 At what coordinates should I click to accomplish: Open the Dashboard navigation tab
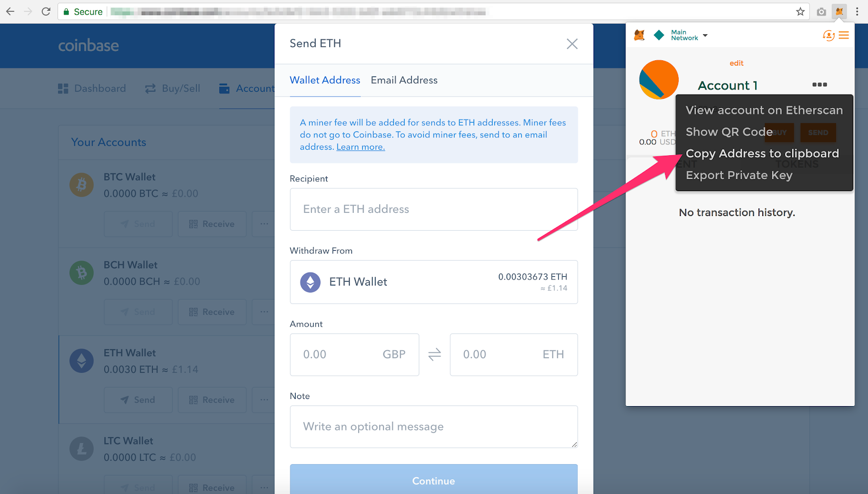92,88
